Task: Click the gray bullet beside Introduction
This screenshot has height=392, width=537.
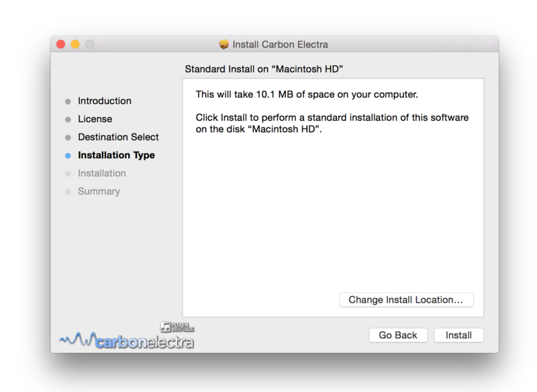Action: coord(68,101)
